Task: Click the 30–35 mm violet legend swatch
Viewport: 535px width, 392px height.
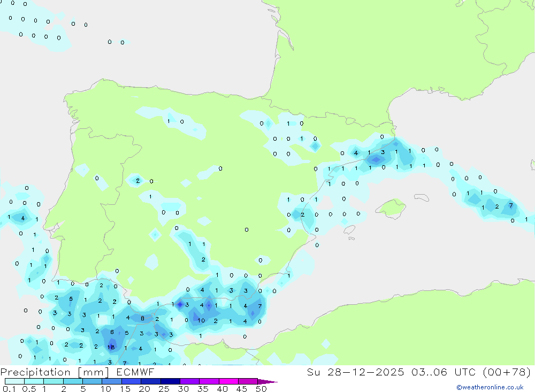Action: click(189, 381)
